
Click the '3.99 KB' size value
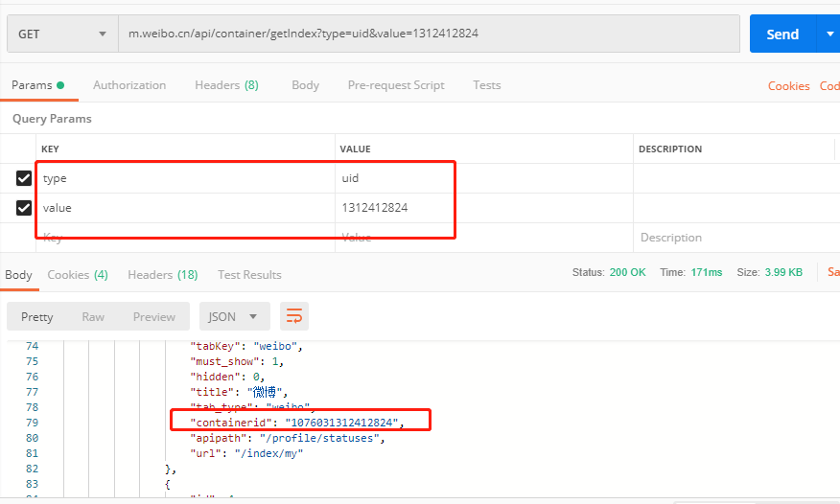pos(783,272)
